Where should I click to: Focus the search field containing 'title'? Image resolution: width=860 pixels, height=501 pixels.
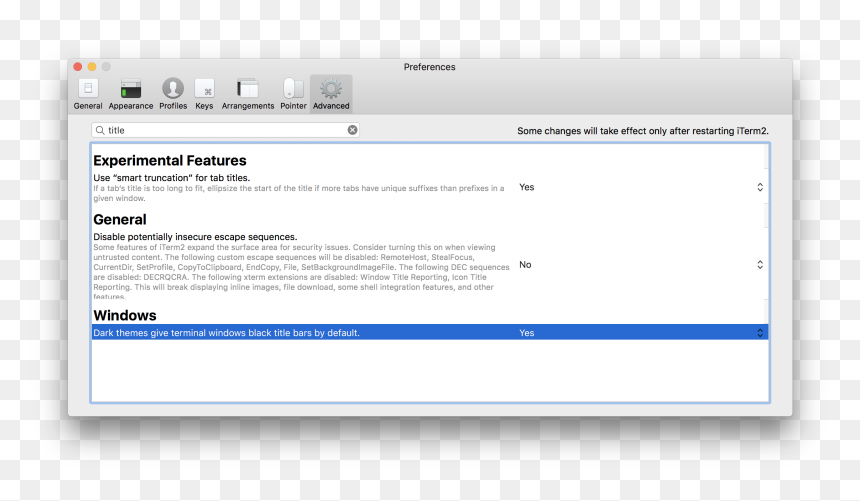[x=225, y=130]
